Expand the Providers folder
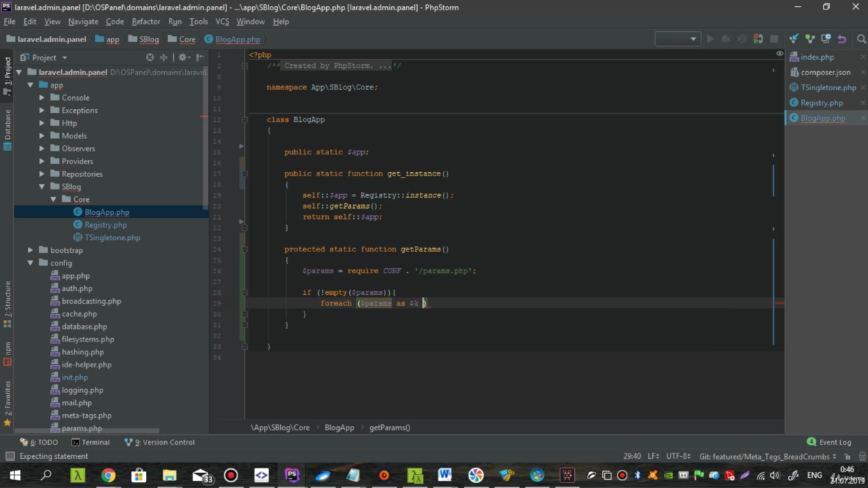 [x=42, y=161]
